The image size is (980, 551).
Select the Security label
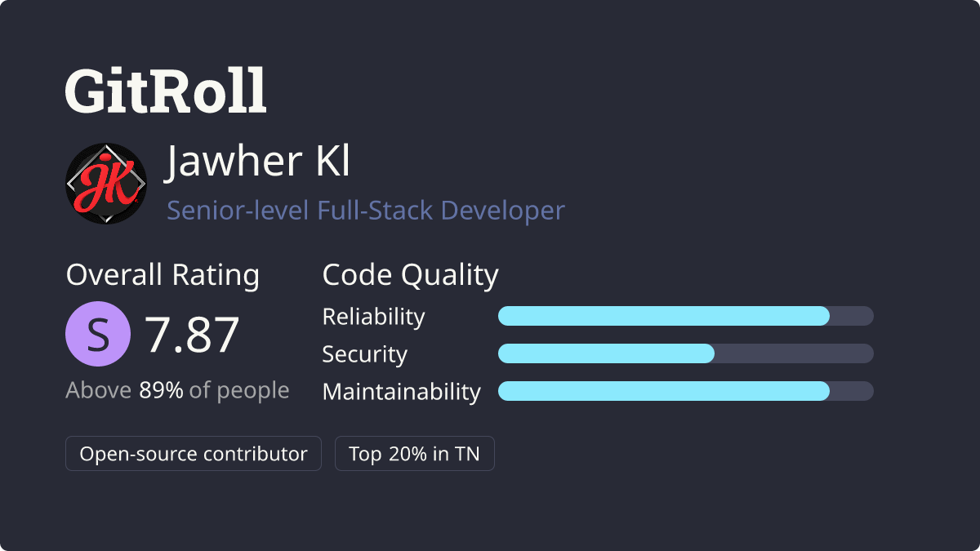coord(364,354)
